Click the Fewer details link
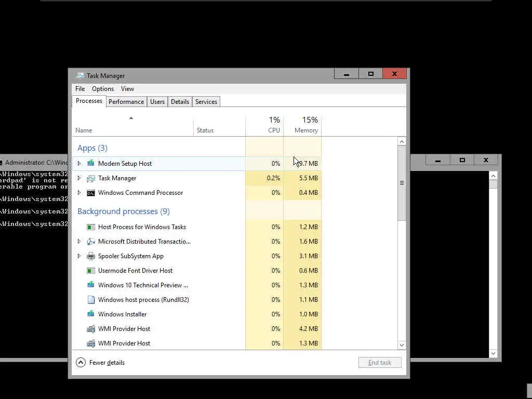 tap(107, 362)
